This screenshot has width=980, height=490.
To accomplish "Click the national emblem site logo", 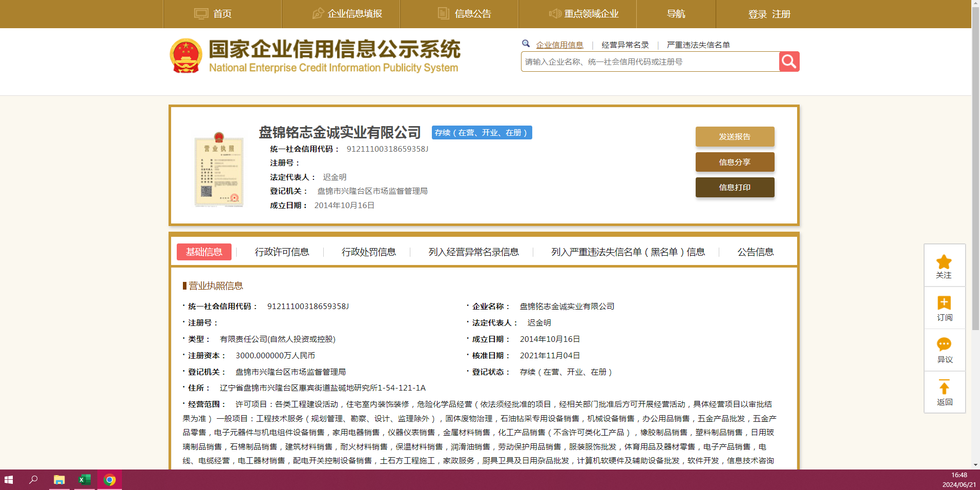I will pos(186,56).
